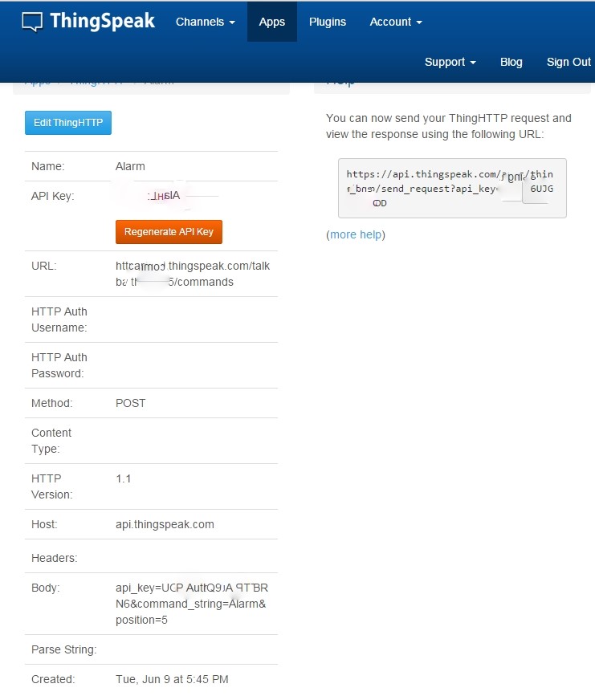This screenshot has height=700, width=595.
Task: Open the Channels dropdown menu
Action: click(x=205, y=22)
